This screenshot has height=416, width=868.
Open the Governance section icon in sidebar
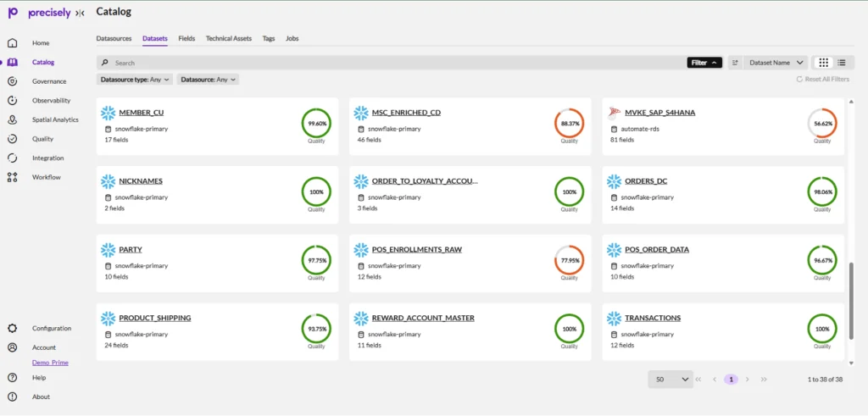pos(12,81)
